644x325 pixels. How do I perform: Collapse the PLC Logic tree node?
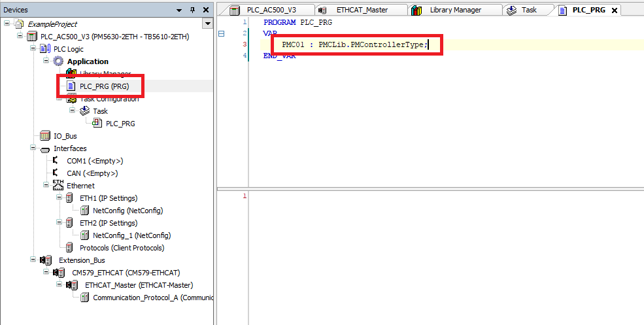pos(33,49)
